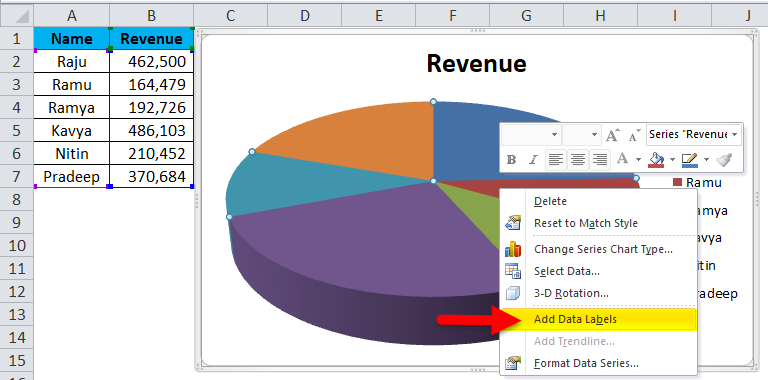Click the column I header
This screenshot has width=768, height=380.
pyautogui.click(x=674, y=16)
